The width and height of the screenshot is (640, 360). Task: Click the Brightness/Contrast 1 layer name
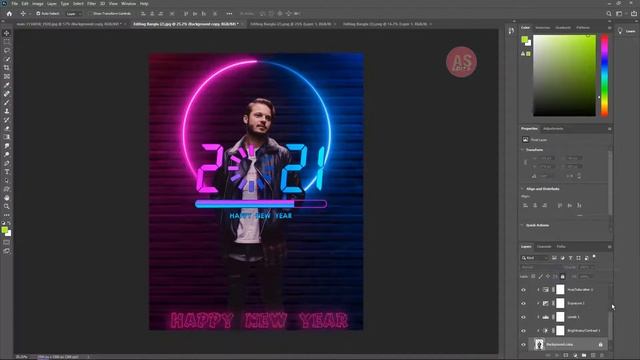point(584,331)
